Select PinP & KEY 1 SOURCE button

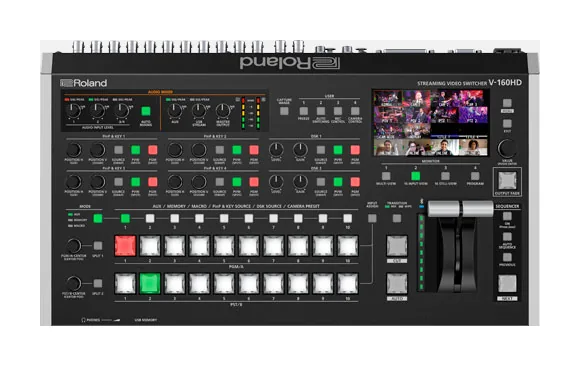point(118,150)
